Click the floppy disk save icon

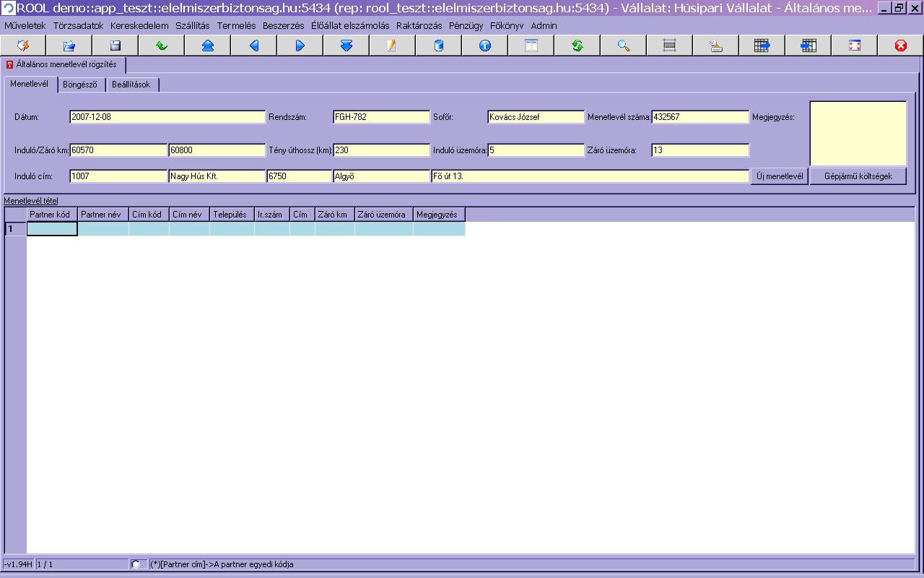[115, 46]
